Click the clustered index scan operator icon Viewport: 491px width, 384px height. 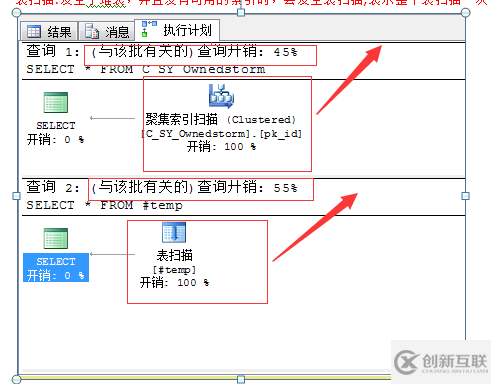click(221, 96)
